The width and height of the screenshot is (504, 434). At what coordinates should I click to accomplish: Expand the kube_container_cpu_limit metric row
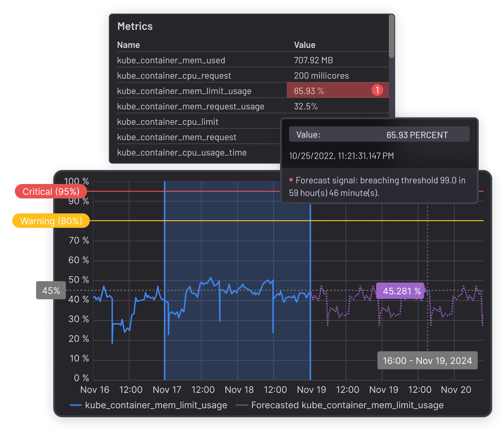168,121
